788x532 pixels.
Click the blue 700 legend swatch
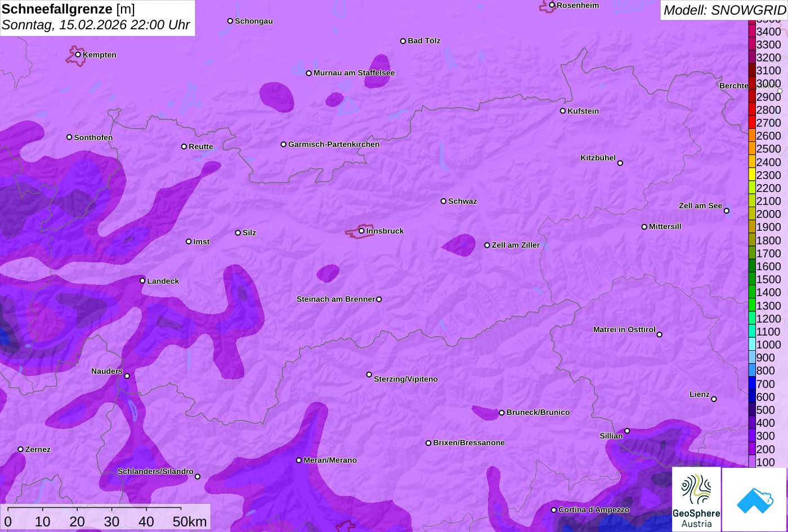tap(751, 384)
